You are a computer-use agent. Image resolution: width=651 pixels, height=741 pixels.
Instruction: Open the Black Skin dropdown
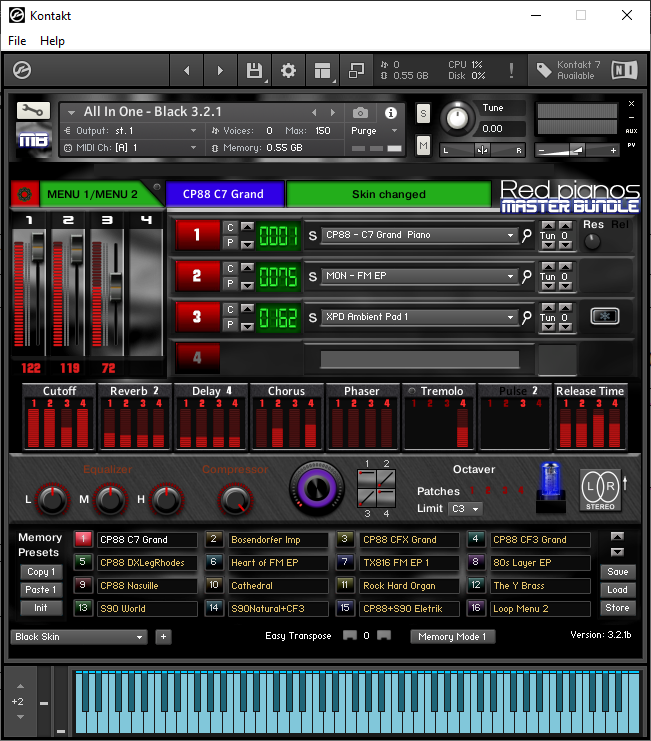point(79,637)
